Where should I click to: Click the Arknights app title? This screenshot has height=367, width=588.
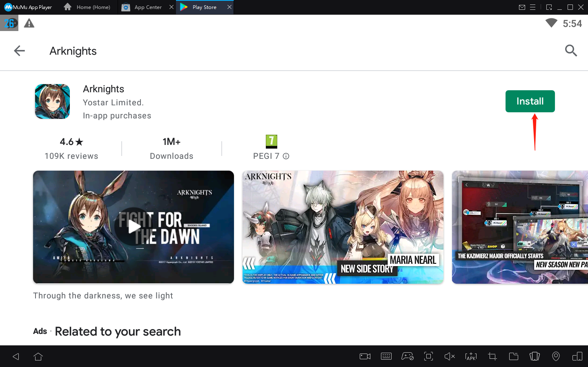tap(103, 89)
